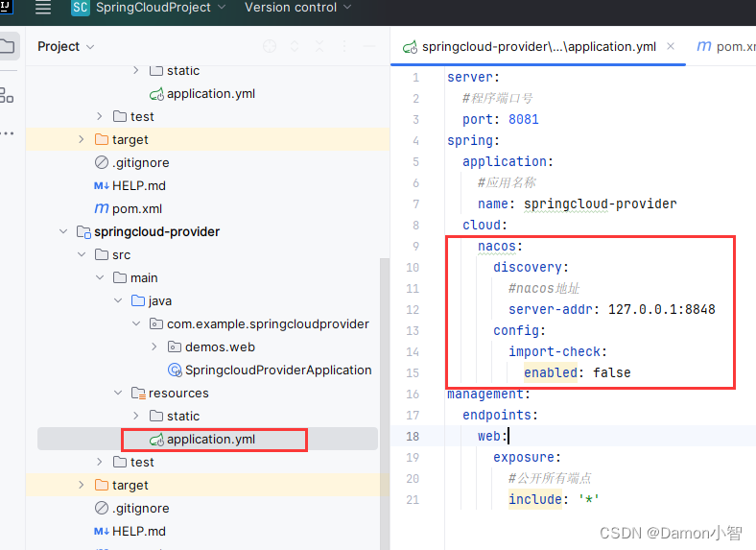Image resolution: width=756 pixels, height=550 pixels.
Task: Click the com.example.springcloudprovider package icon
Action: coord(155,323)
